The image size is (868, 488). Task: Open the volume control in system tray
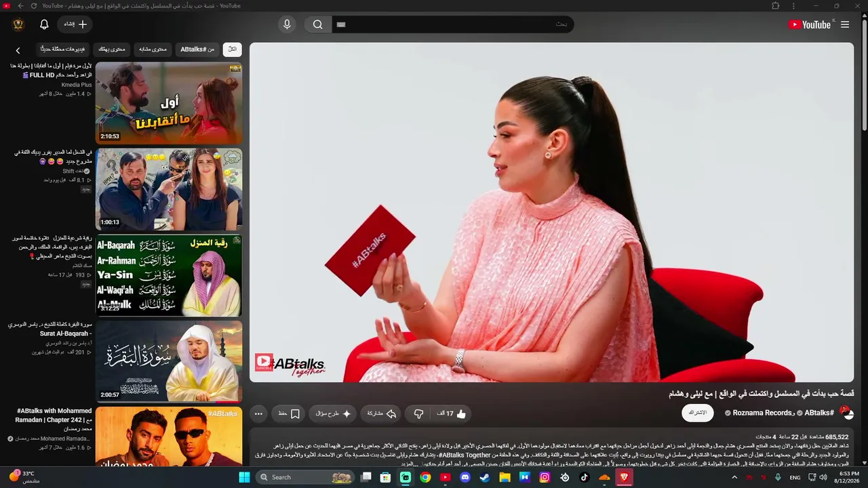tap(823, 477)
